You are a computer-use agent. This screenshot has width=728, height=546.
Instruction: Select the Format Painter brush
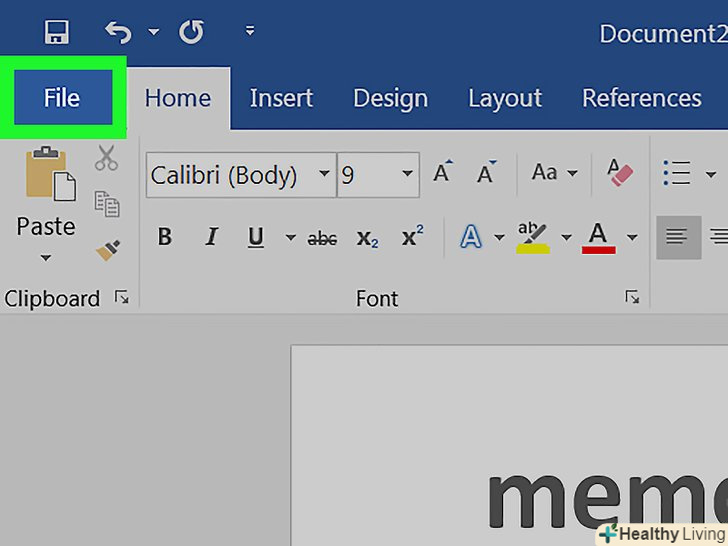point(108,250)
